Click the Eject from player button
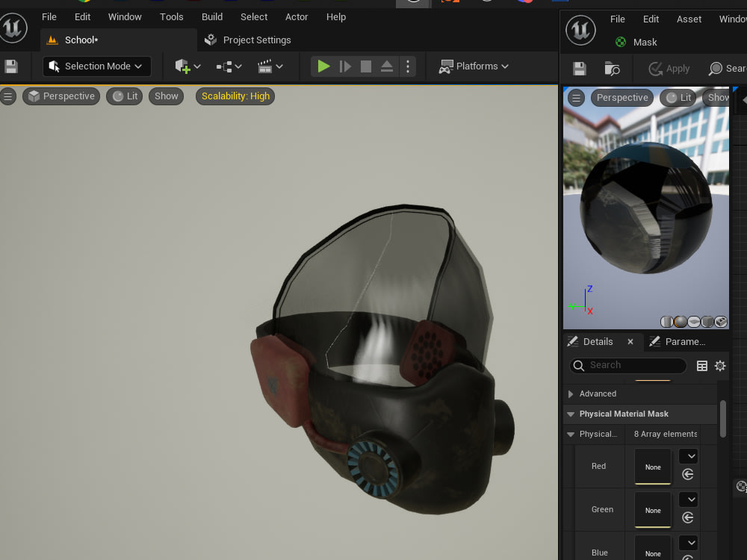 click(387, 66)
